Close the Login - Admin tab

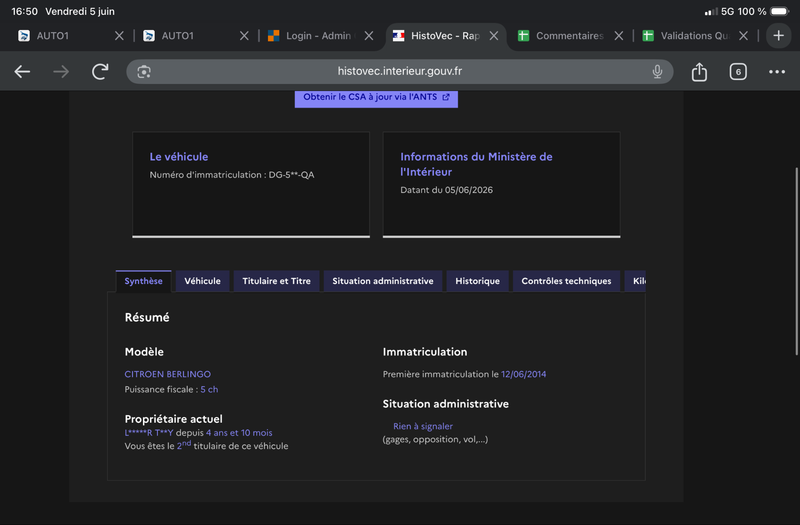coord(369,36)
